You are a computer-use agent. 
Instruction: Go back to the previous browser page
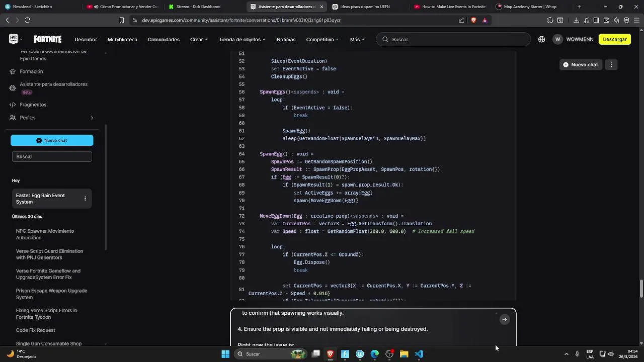pyautogui.click(x=7, y=20)
